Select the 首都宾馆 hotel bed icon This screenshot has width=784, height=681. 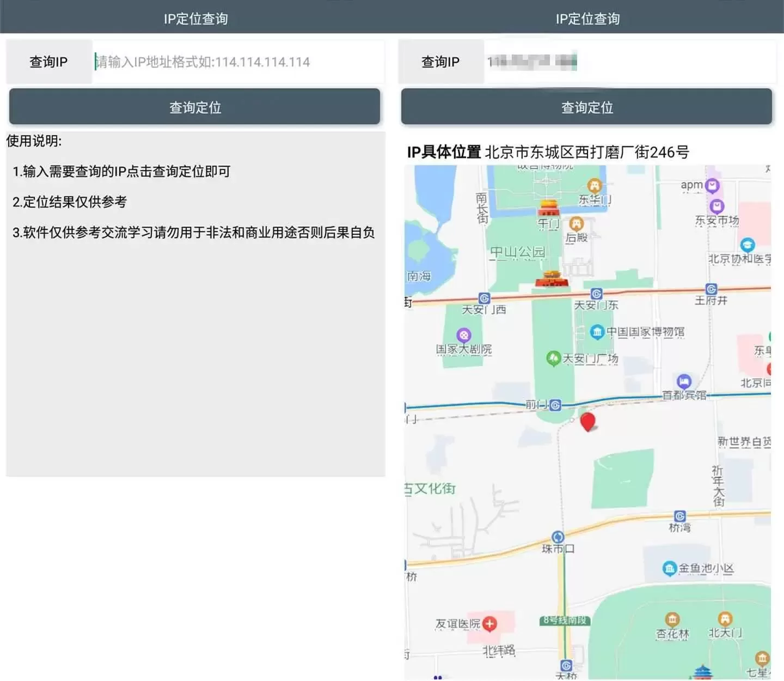pyautogui.click(x=683, y=381)
